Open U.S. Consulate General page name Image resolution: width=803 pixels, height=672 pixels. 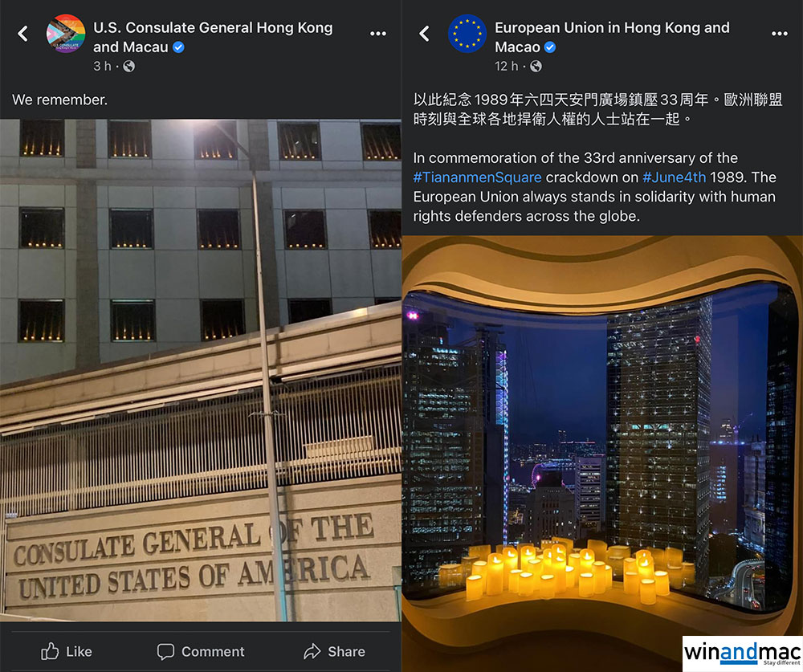point(213,37)
